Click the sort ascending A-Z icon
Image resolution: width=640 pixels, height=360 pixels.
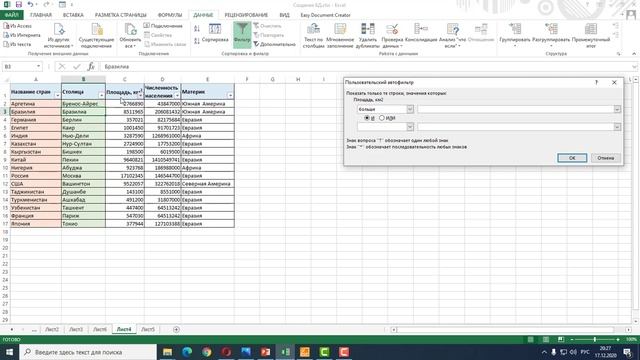coord(197,29)
